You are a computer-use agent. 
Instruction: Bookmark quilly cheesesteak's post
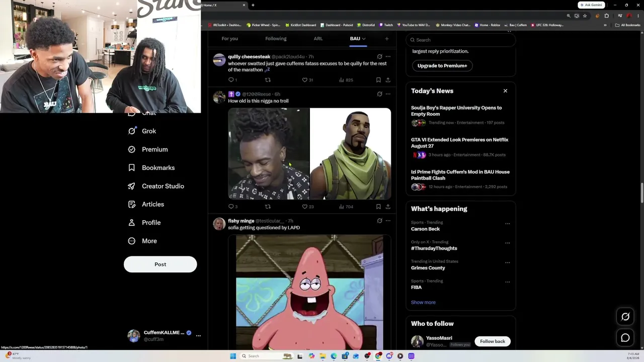pos(378,80)
